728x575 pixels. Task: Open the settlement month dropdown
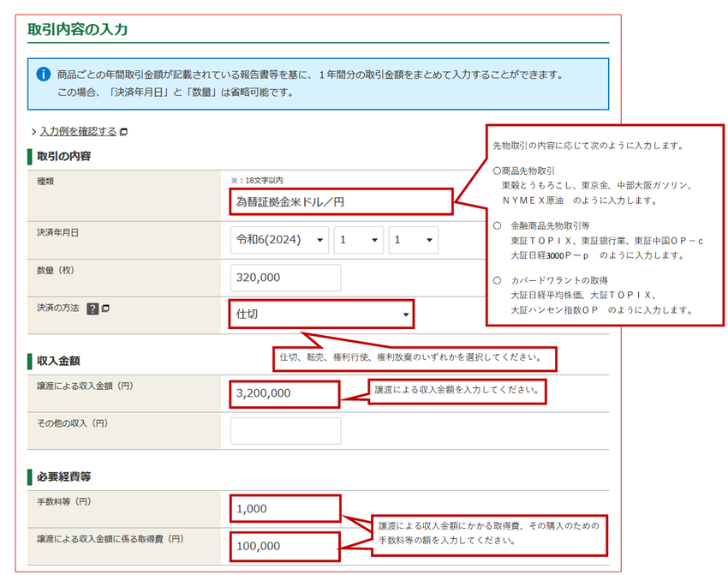pos(359,240)
